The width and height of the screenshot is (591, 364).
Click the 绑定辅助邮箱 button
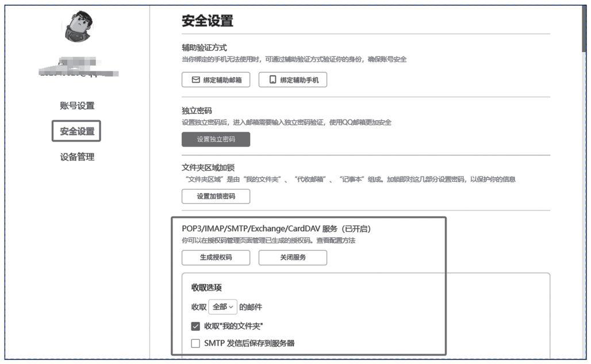tap(216, 79)
